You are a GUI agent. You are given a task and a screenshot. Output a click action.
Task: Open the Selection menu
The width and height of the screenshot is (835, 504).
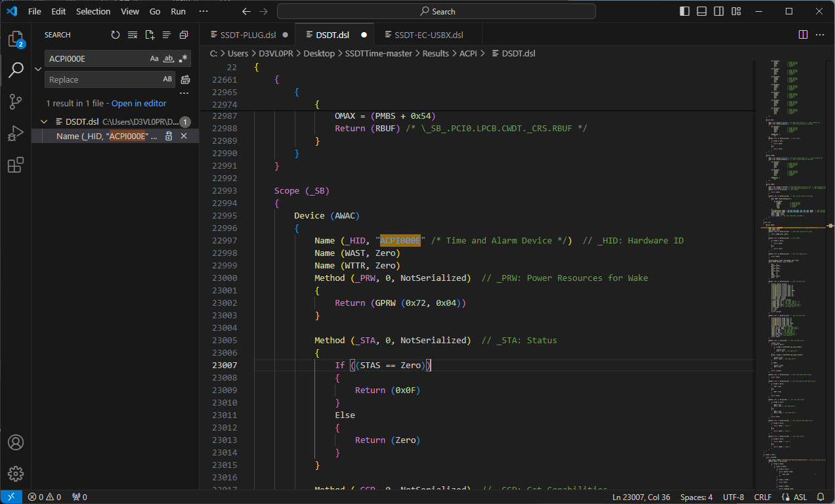coord(93,11)
